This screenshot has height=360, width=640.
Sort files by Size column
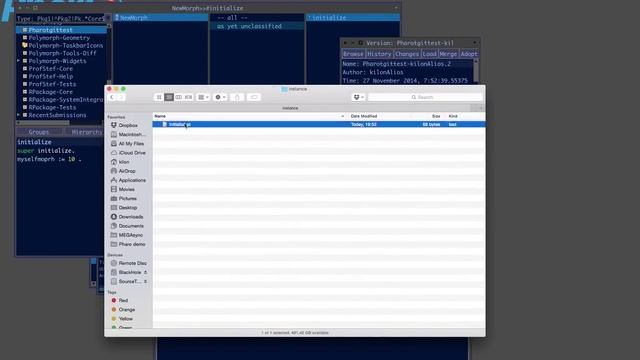[436, 116]
